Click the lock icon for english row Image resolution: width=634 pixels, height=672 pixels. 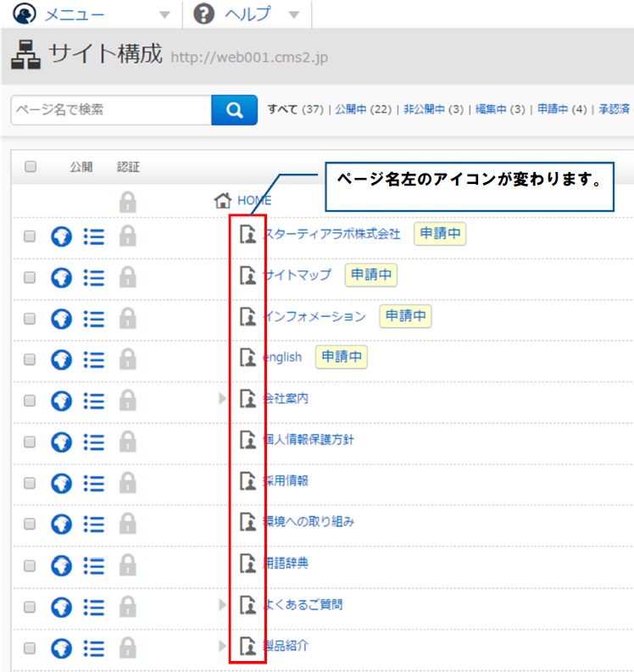[x=128, y=358]
